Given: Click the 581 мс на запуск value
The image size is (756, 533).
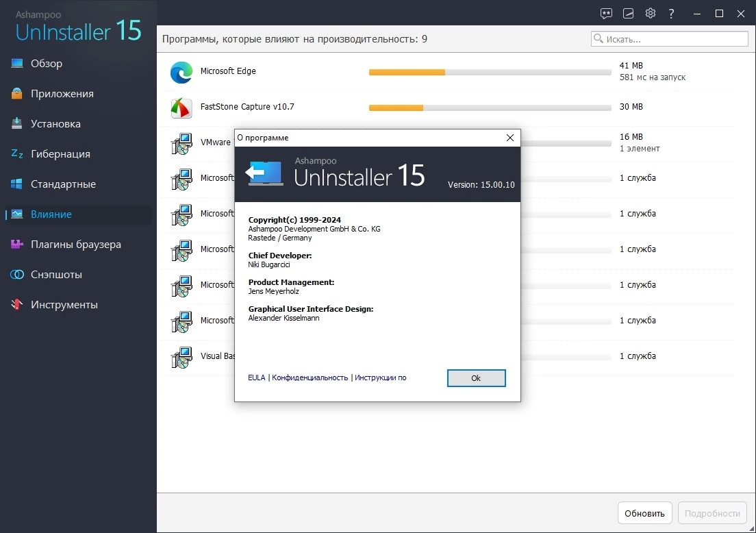Looking at the screenshot, I should 653,77.
